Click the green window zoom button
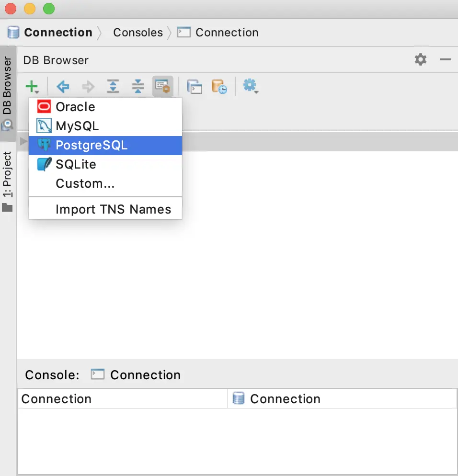The height and width of the screenshot is (476, 458). point(49,9)
